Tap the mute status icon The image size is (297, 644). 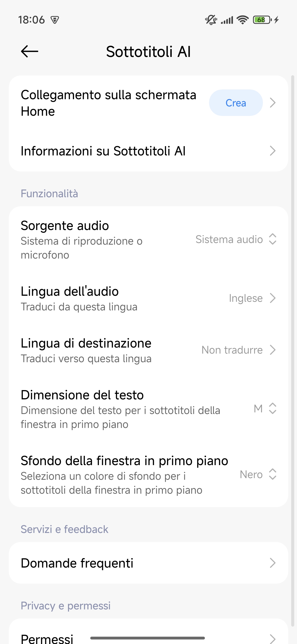pos(211,20)
